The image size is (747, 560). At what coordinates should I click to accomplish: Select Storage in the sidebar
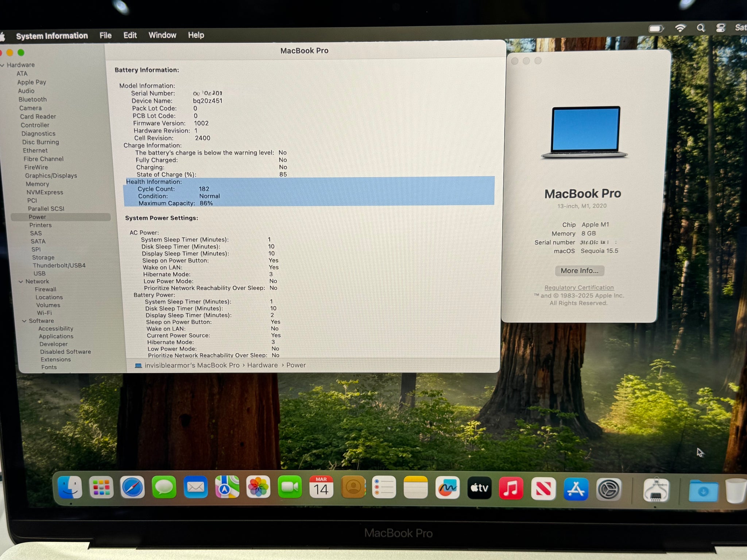[43, 257]
